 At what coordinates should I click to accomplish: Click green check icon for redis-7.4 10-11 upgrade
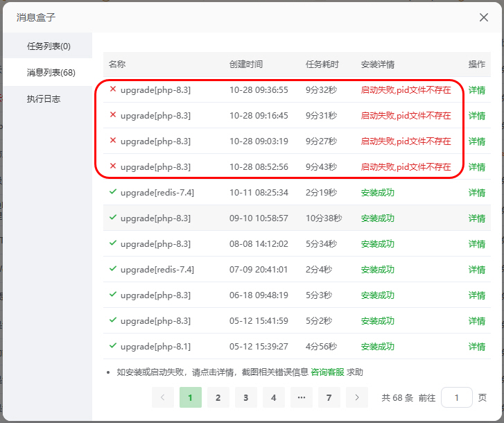[113, 192]
